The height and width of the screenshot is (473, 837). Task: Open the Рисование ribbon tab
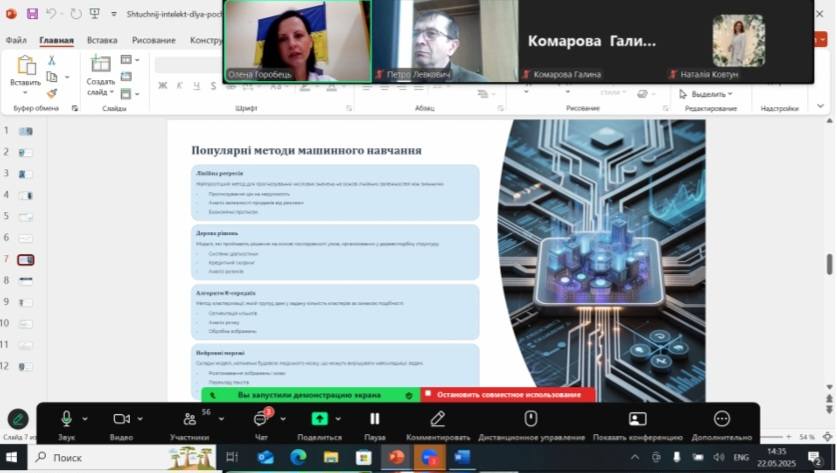pos(153,41)
